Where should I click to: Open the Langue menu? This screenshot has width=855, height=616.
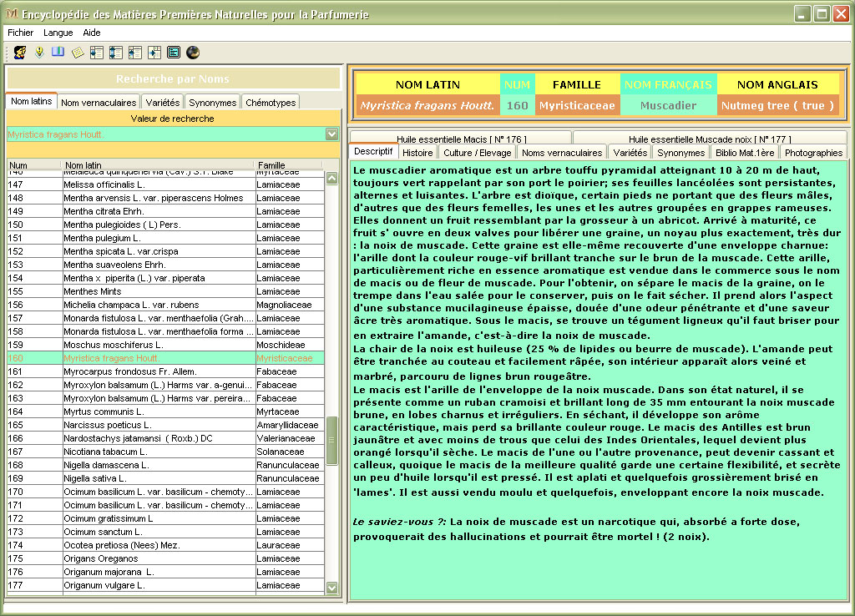[58, 33]
